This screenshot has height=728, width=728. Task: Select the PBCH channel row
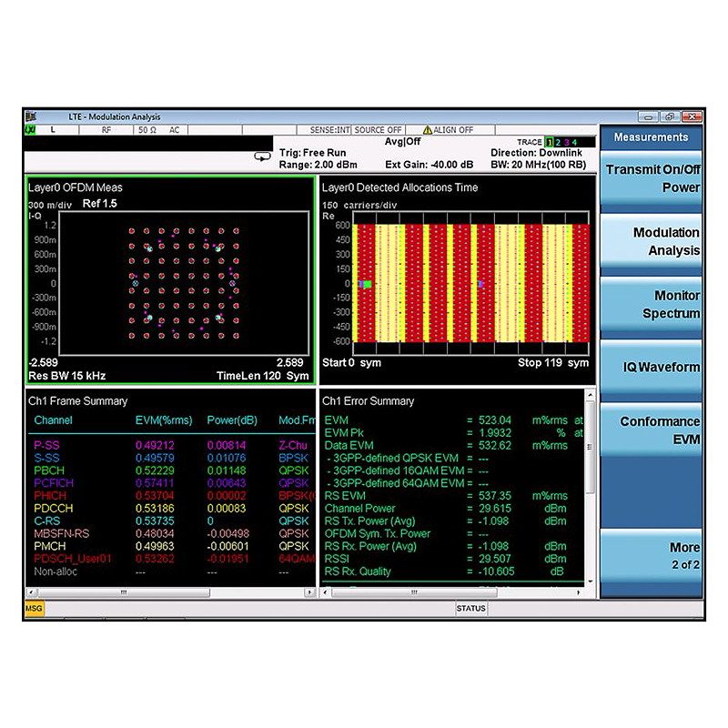click(x=171, y=470)
